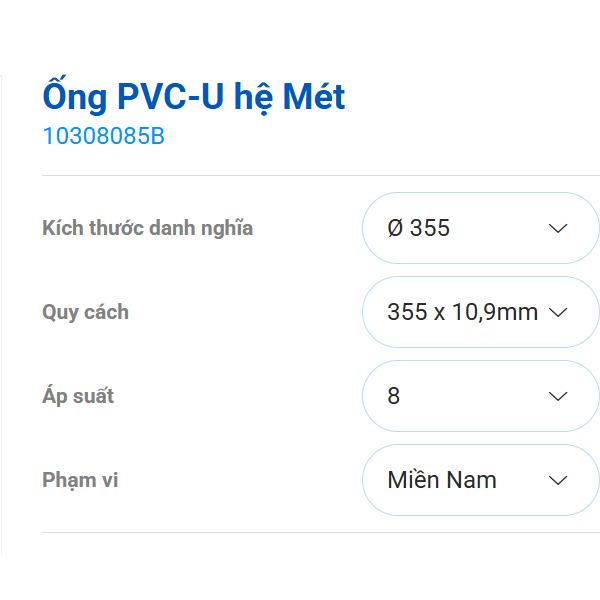Click the chevron arrow in the pressure 8 box
The image size is (600, 600).
click(558, 396)
